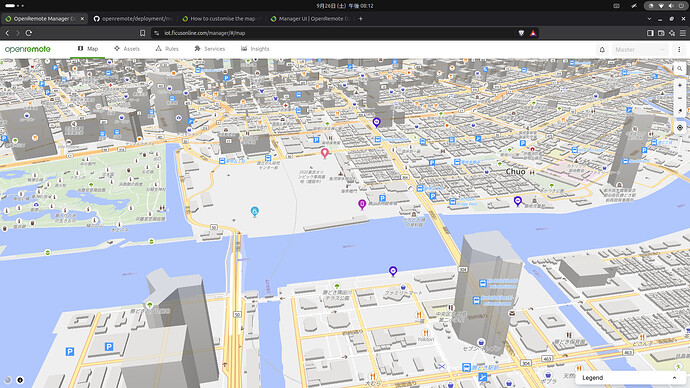Open the Leo AI assistant icon
This screenshot has height=388, width=690.
(672, 33)
